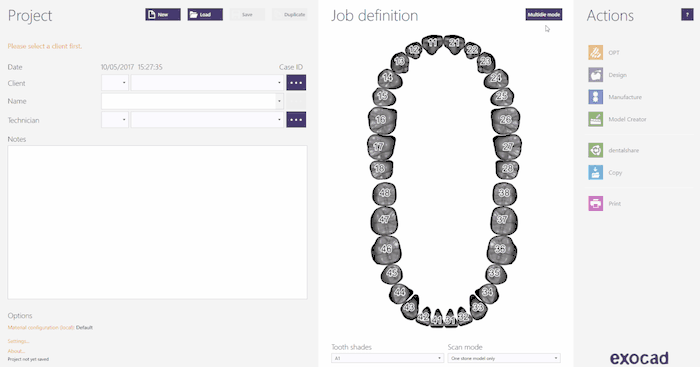The image size is (700, 367).
Task: Click the Load project button
Action: [x=205, y=15]
